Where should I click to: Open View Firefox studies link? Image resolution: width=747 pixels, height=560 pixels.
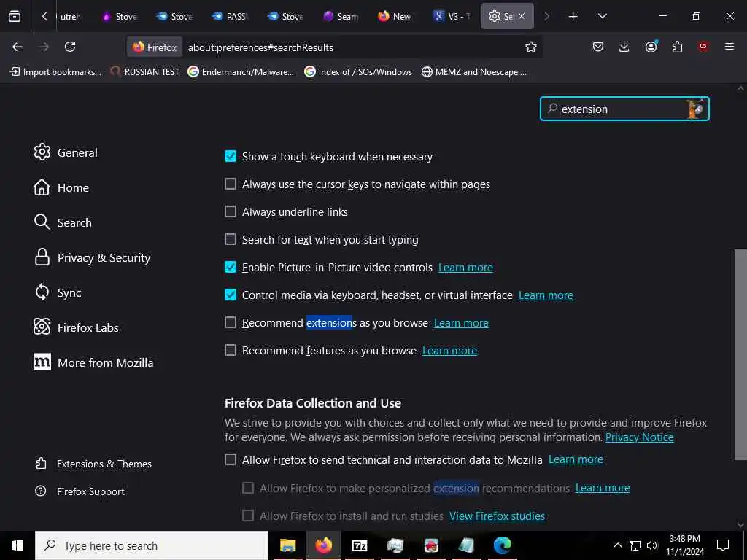497,516
